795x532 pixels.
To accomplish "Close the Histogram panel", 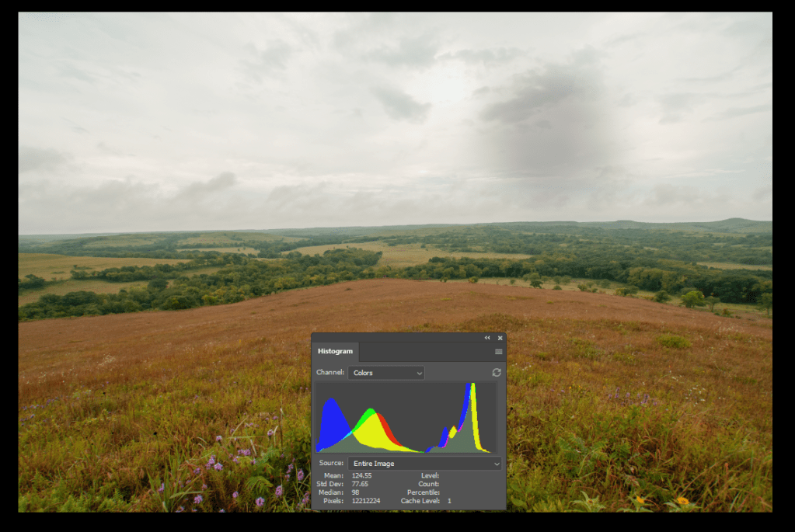I will click(500, 338).
